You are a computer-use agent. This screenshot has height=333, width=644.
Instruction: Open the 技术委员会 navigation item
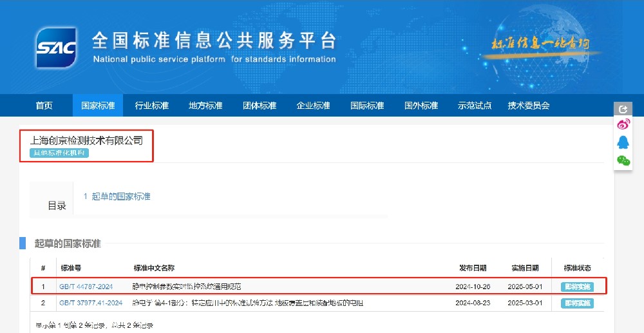pyautogui.click(x=529, y=106)
